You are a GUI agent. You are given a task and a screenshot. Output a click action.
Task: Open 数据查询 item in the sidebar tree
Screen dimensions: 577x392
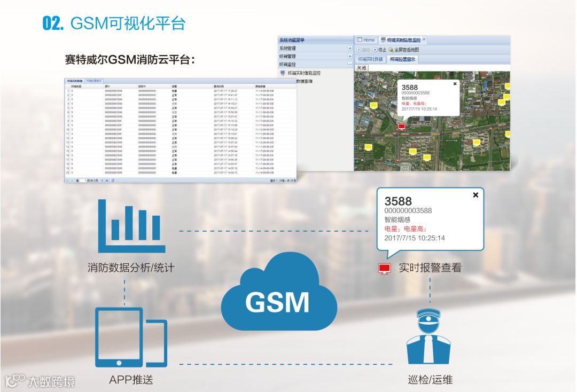[305, 81]
